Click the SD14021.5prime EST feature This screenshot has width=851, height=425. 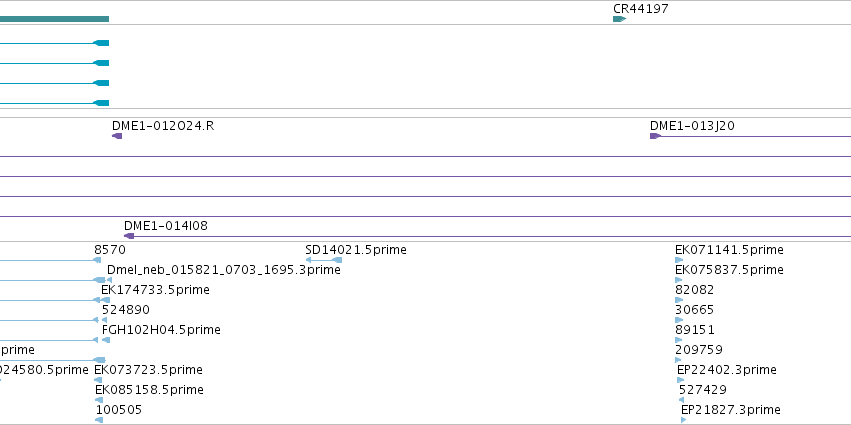coord(323,260)
